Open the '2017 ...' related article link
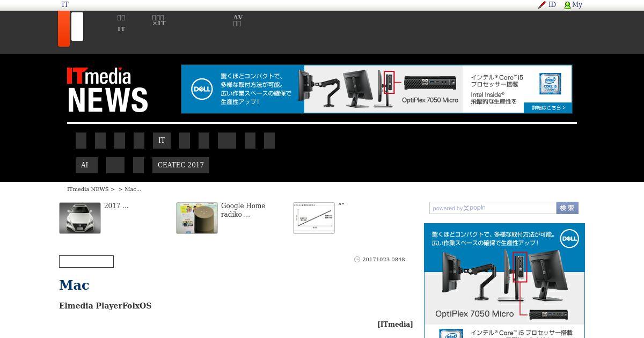This screenshot has height=338, width=644. click(x=116, y=206)
